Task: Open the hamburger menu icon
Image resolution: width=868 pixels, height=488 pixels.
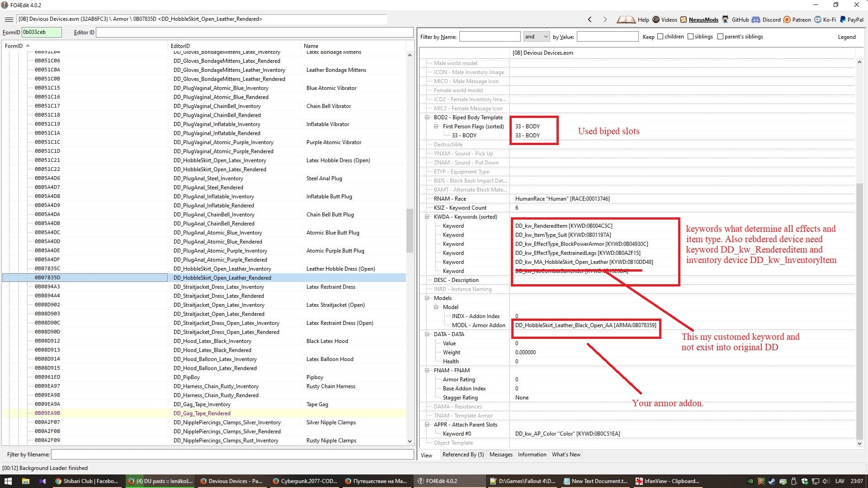Action: click(x=9, y=19)
